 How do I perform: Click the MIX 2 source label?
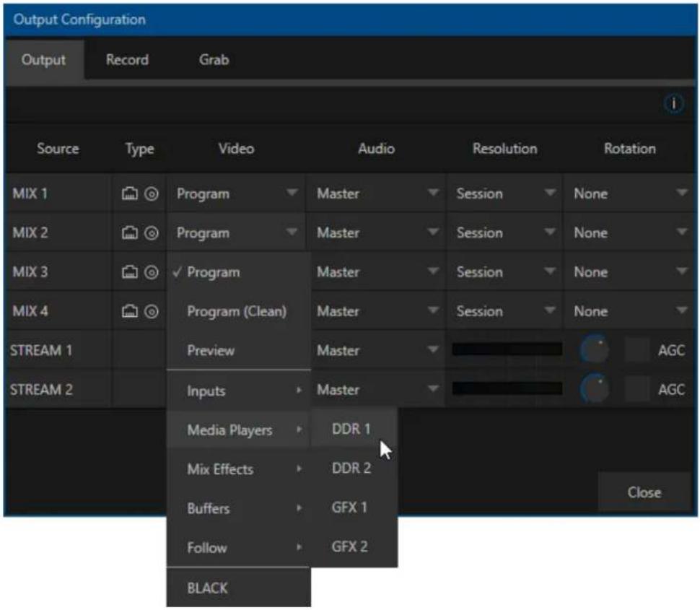point(30,232)
